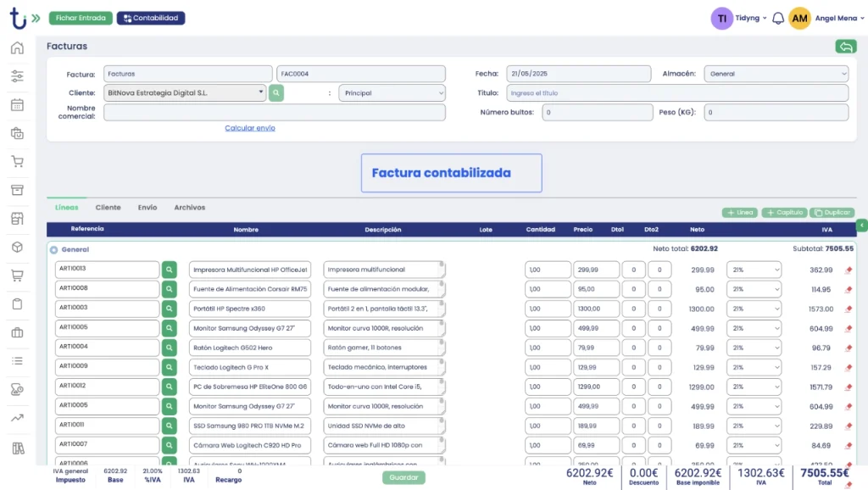Open the Archivos tab
The width and height of the screenshot is (868, 490).
189,207
